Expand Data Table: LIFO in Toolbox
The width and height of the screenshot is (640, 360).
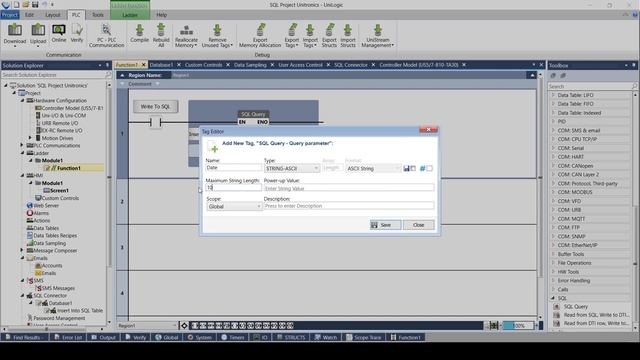pyautogui.click(x=553, y=95)
